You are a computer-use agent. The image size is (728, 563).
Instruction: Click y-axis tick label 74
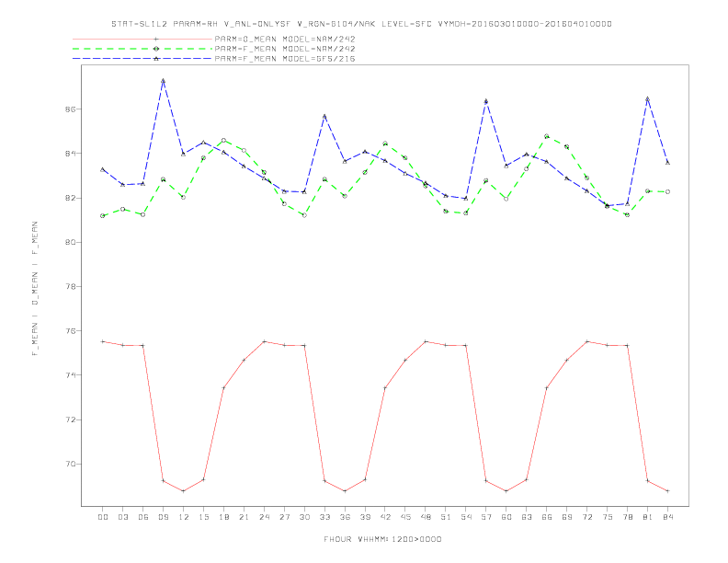tap(70, 375)
